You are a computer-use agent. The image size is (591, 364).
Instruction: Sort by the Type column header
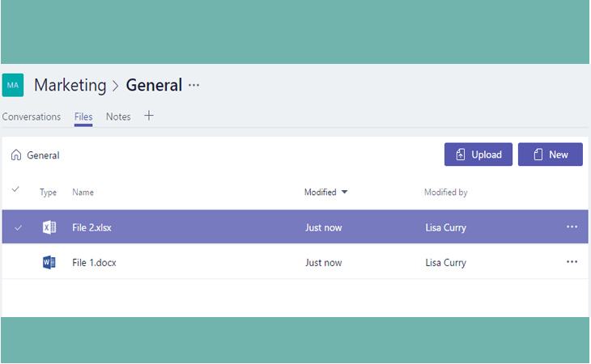tap(48, 193)
